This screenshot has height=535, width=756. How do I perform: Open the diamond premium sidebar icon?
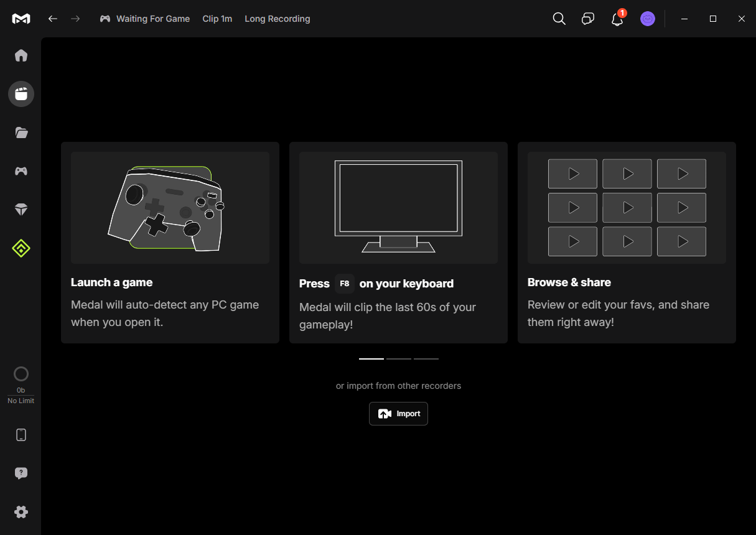point(21,210)
